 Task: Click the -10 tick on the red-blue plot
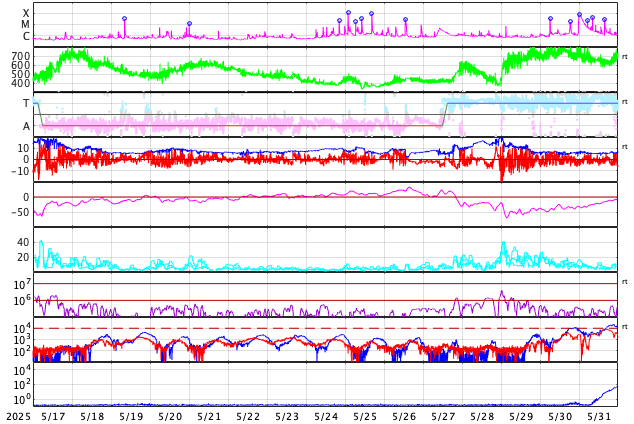click(20, 171)
